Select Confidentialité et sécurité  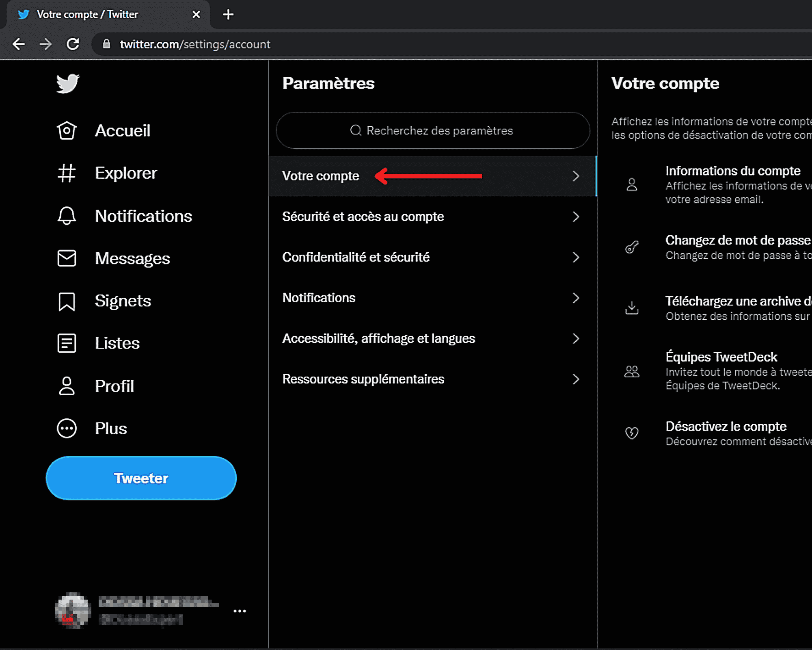433,257
